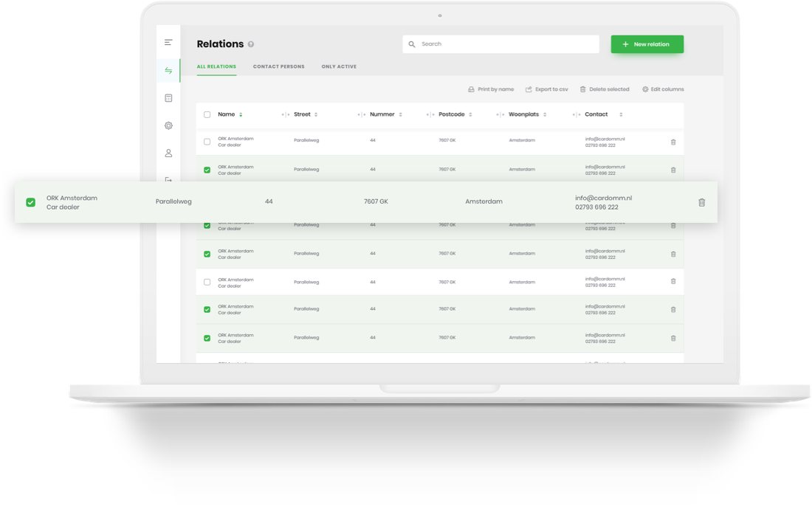The image size is (812, 512).
Task: Click the green New relation button
Action: (647, 44)
